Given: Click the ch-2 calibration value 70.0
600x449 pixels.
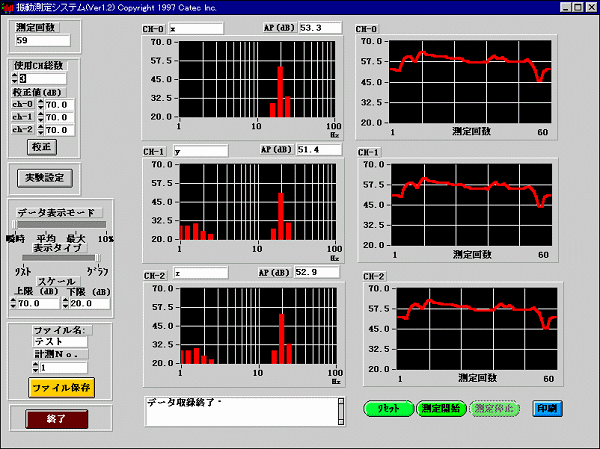Looking at the screenshot, I should pos(60,130).
